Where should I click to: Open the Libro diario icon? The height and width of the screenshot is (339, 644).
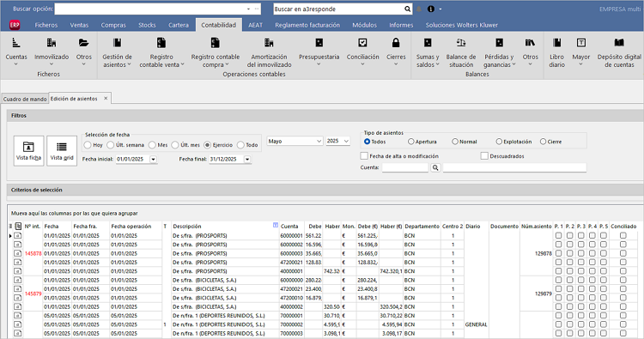557,43
